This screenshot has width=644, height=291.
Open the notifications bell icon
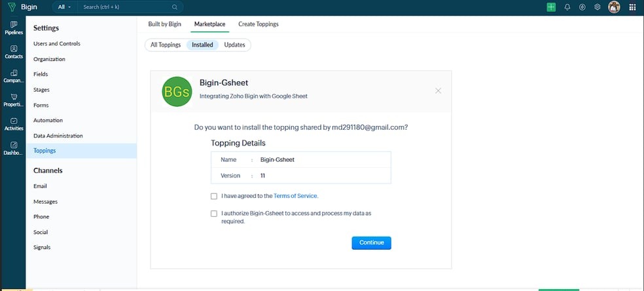(567, 7)
